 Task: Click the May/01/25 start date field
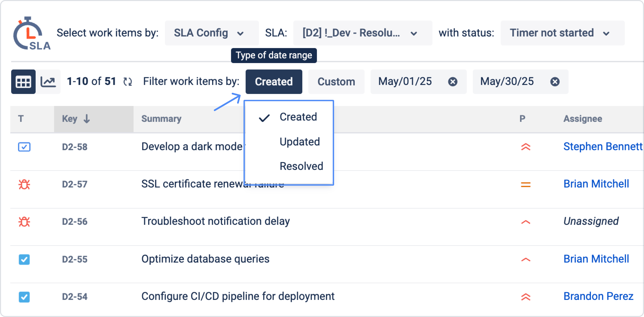405,82
